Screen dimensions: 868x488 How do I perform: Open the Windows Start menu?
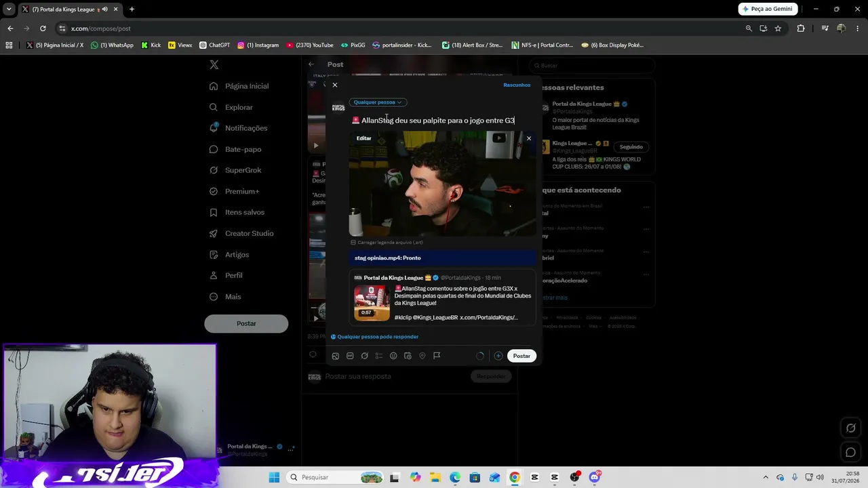point(274,477)
